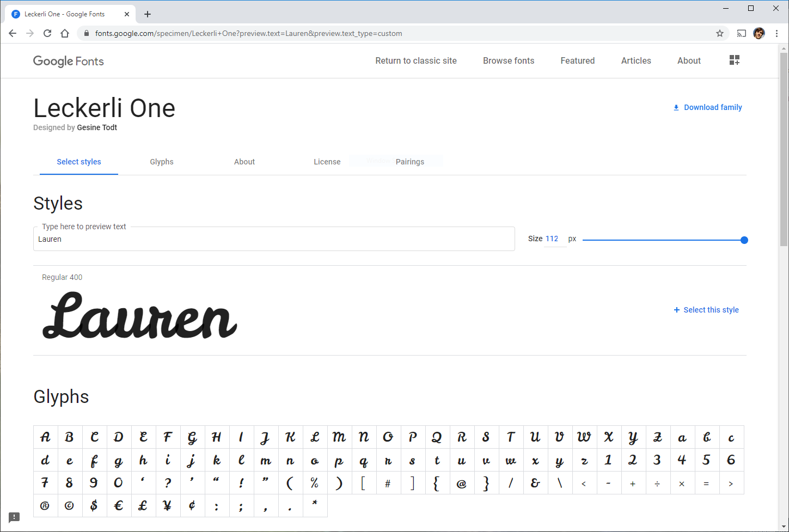Click Return to classic site
The width and height of the screenshot is (789, 532).
(x=415, y=60)
